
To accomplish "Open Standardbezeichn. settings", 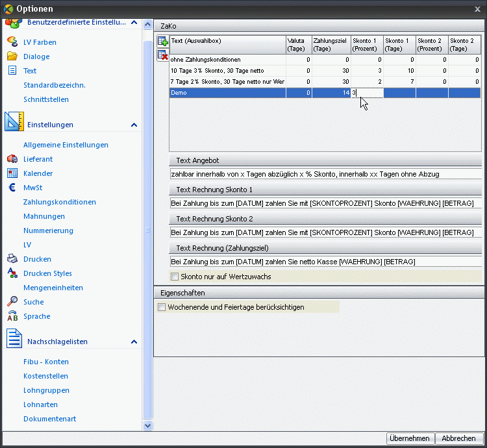I will pyautogui.click(x=55, y=85).
